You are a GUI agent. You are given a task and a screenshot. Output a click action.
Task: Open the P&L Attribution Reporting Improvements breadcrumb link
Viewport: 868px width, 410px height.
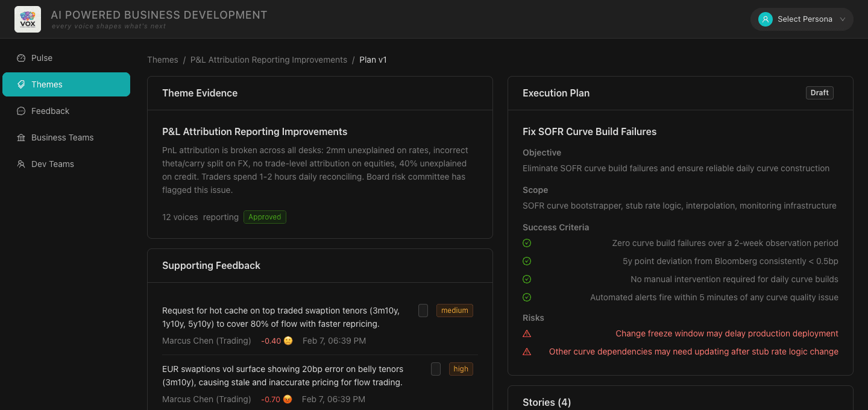[x=269, y=60]
